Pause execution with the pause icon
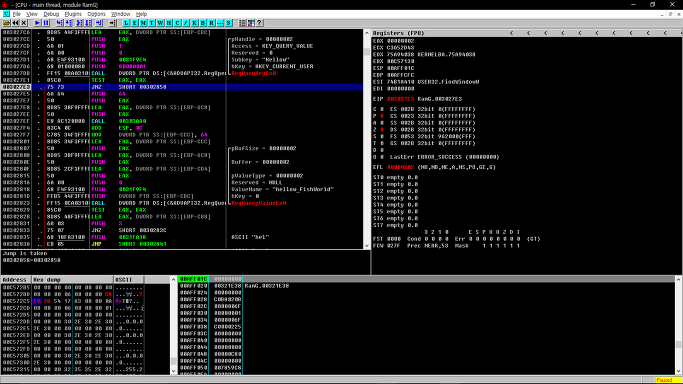The width and height of the screenshot is (683, 384). 46,23
